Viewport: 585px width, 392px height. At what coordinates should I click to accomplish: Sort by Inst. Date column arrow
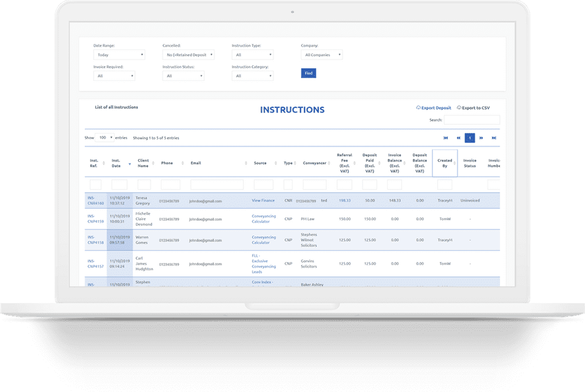pos(130,163)
